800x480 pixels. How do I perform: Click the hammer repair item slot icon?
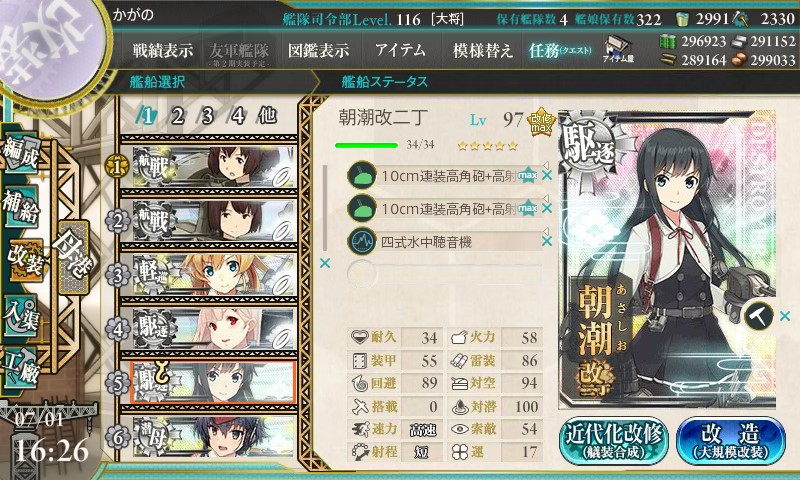click(x=759, y=316)
